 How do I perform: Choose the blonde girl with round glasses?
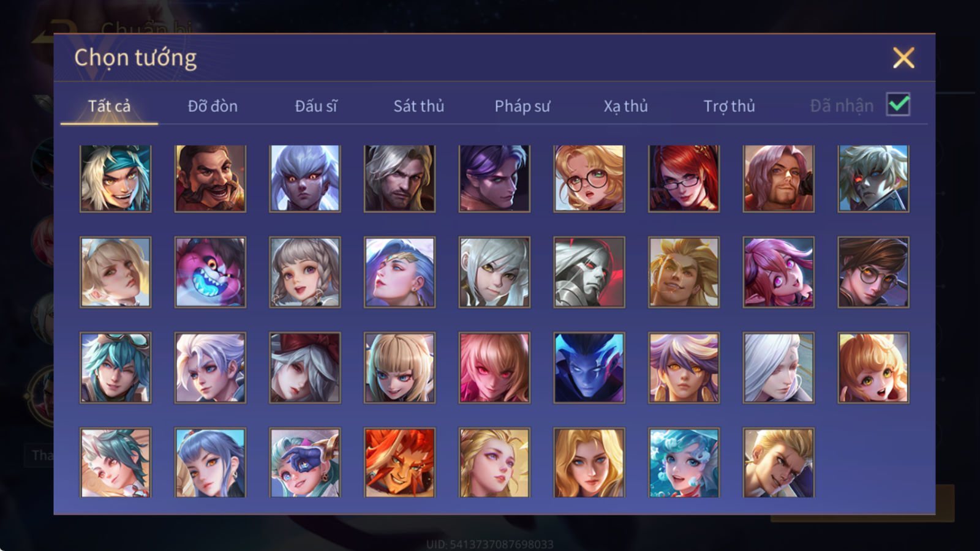click(589, 178)
